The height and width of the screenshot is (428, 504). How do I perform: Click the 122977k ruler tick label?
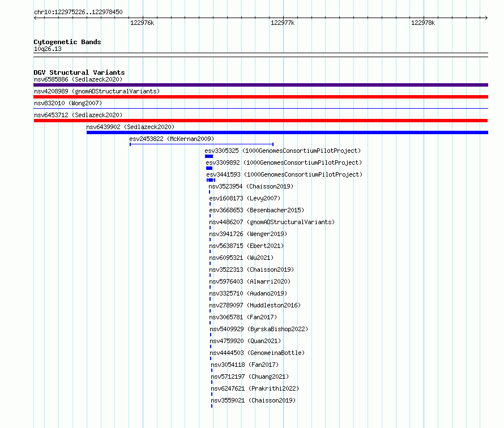283,23
